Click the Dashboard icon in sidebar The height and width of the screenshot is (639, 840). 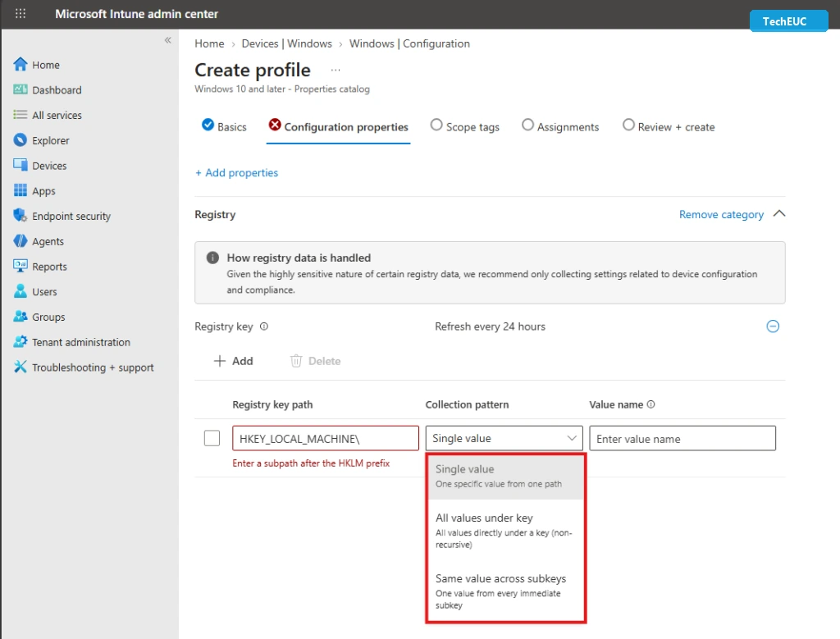(21, 89)
